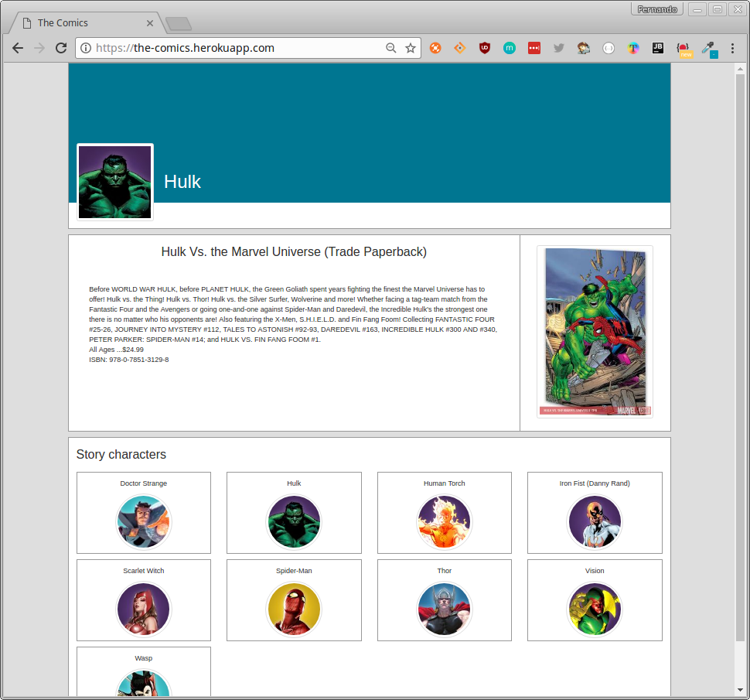Image resolution: width=750 pixels, height=700 pixels.
Task: Switch to The Comics tab
Action: coord(86,23)
